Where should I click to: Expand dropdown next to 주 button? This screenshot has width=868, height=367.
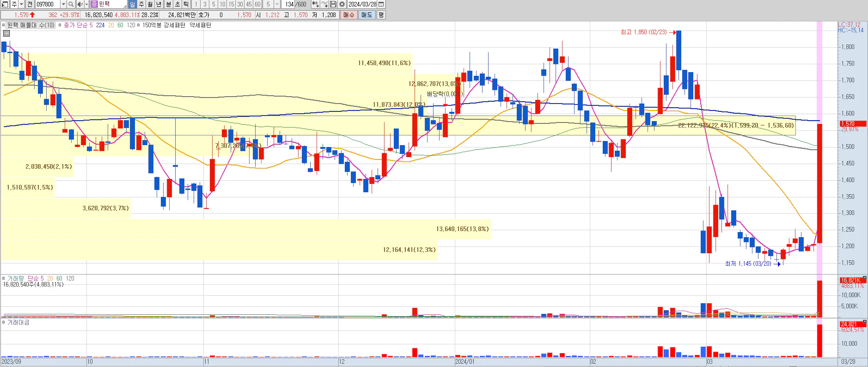(21, 4)
